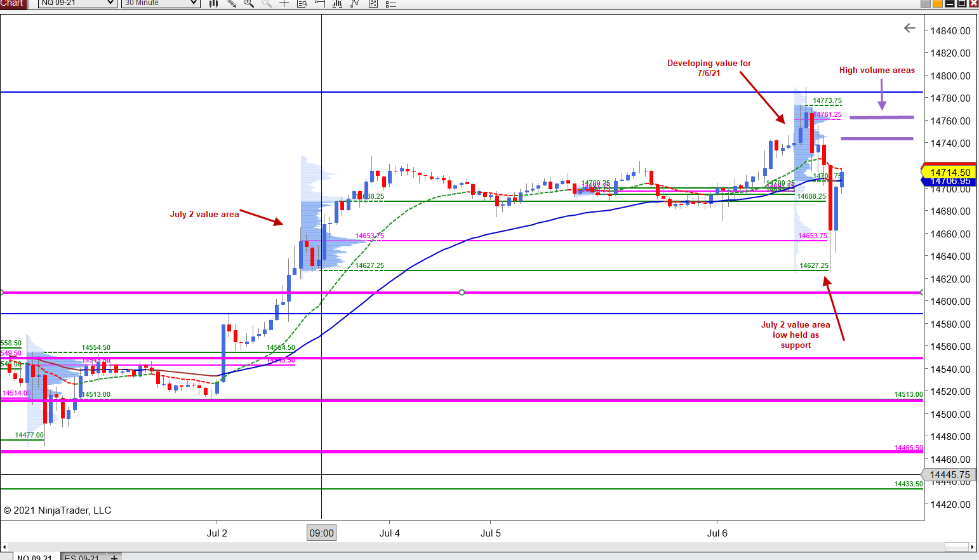Click the 14600.00 price axis label
Viewport: 979px width, 560px height.
[x=950, y=302]
